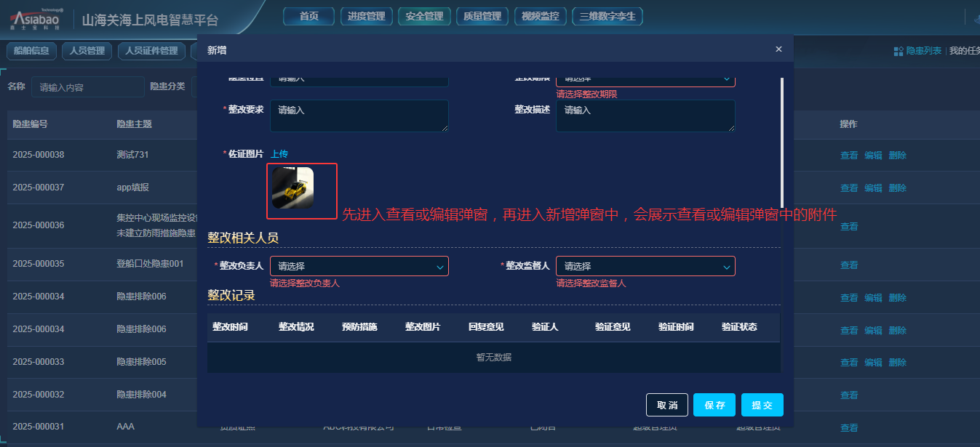The height and width of the screenshot is (447, 980).
Task: Click 查看 for the AAA row
Action: tap(849, 428)
